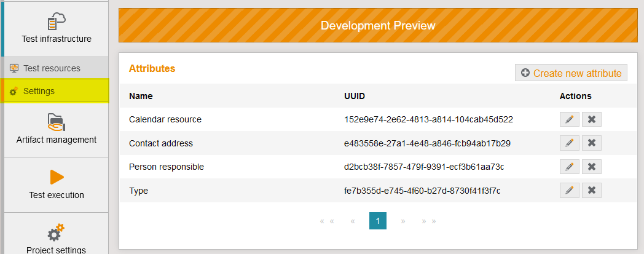Go to Test resources submenu

pos(52,68)
